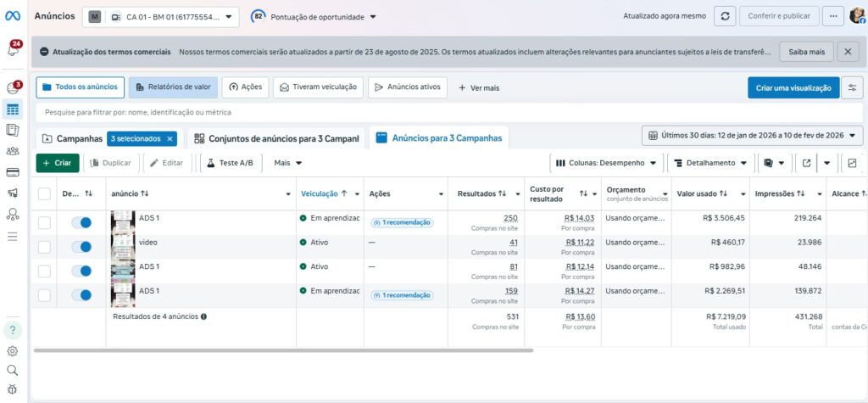Click the refresh data icon button
The height and width of the screenshot is (403, 868).
pyautogui.click(x=725, y=16)
